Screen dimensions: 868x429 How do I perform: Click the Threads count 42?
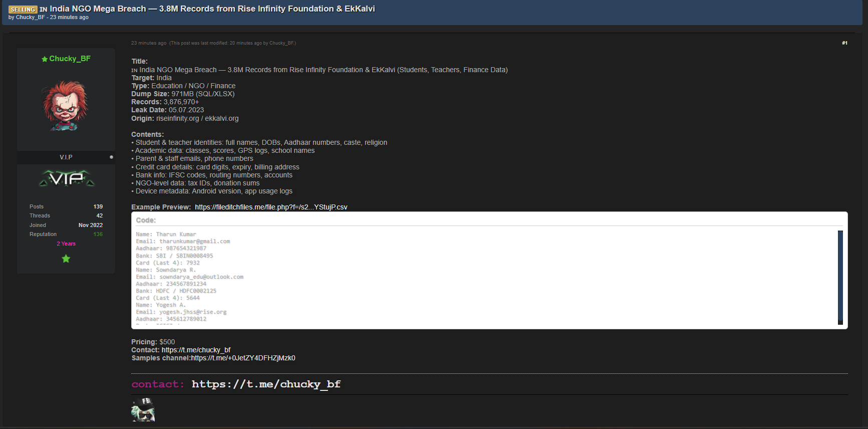(x=99, y=216)
